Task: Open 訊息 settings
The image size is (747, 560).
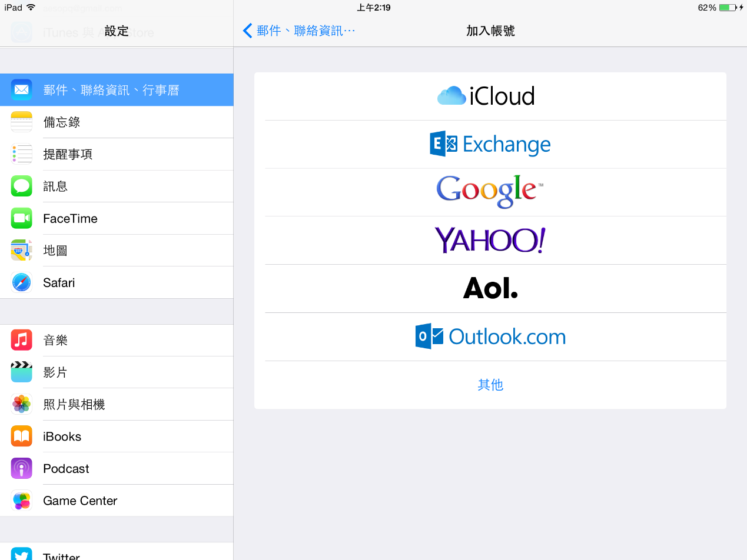Action: click(x=117, y=186)
